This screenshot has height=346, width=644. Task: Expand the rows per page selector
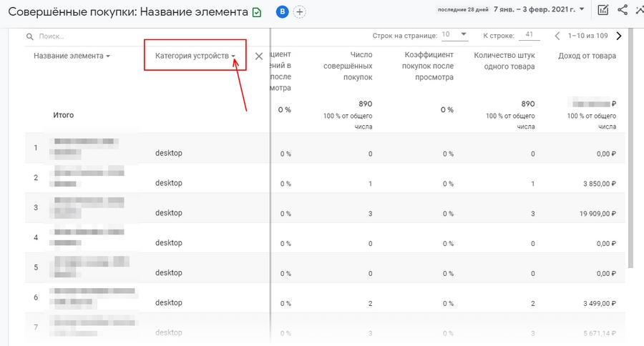pyautogui.click(x=455, y=34)
